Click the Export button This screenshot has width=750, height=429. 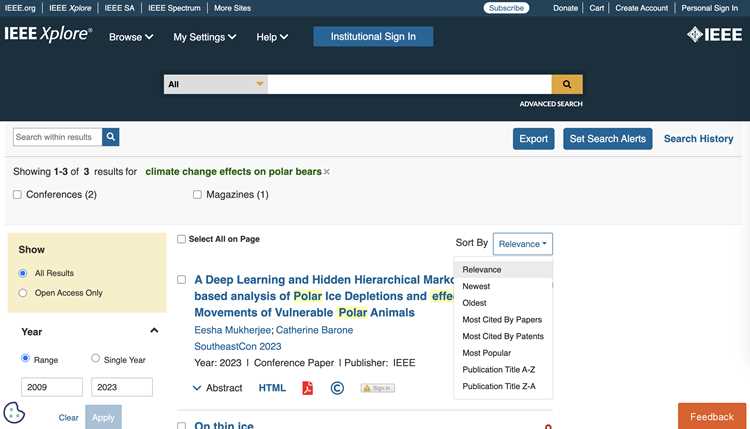tap(534, 139)
